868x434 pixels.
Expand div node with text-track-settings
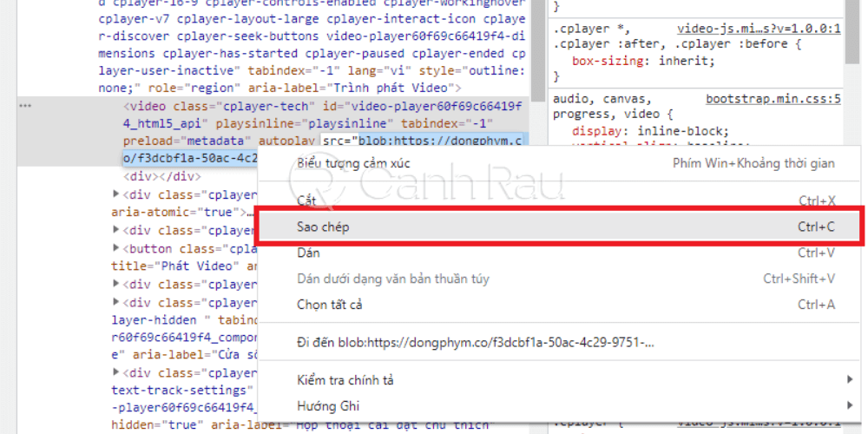[x=115, y=372]
